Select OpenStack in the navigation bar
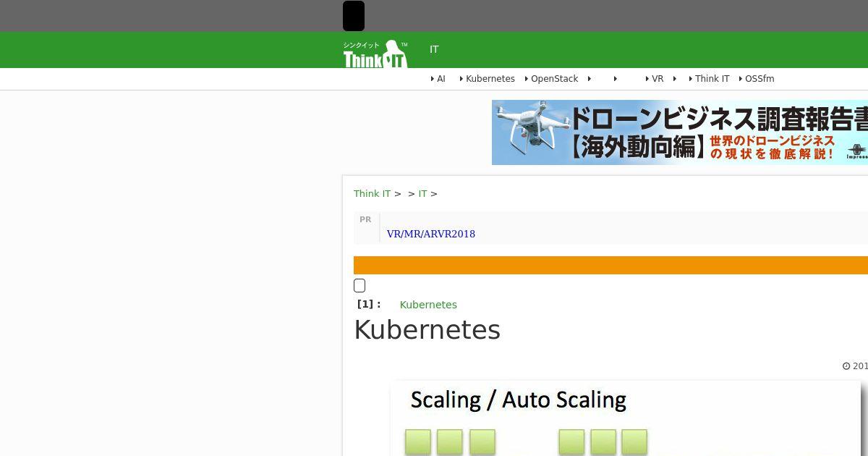 point(554,79)
